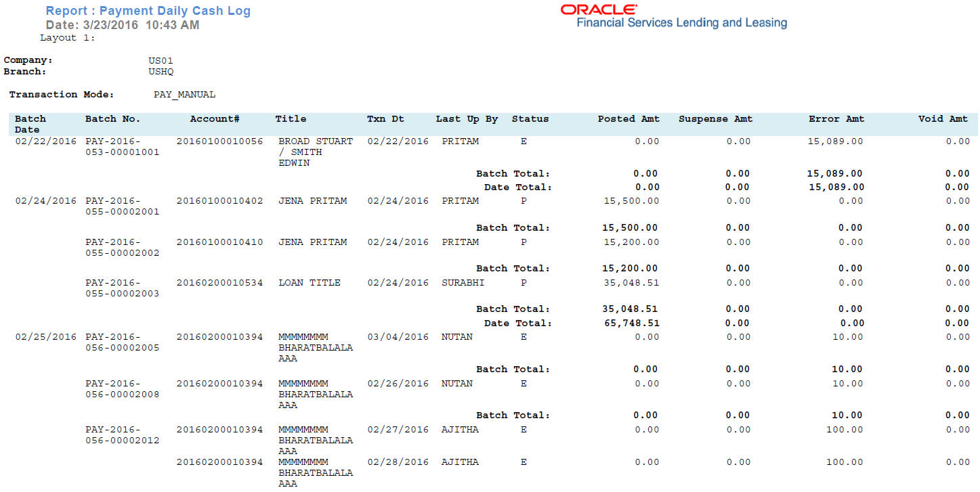Select batch number PAY-2016-055-00002002

coord(123,248)
